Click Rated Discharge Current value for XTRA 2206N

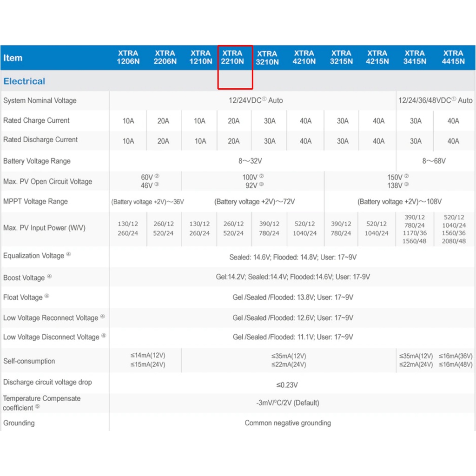(163, 141)
